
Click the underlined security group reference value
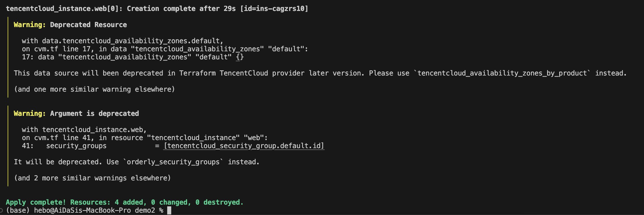pos(244,146)
